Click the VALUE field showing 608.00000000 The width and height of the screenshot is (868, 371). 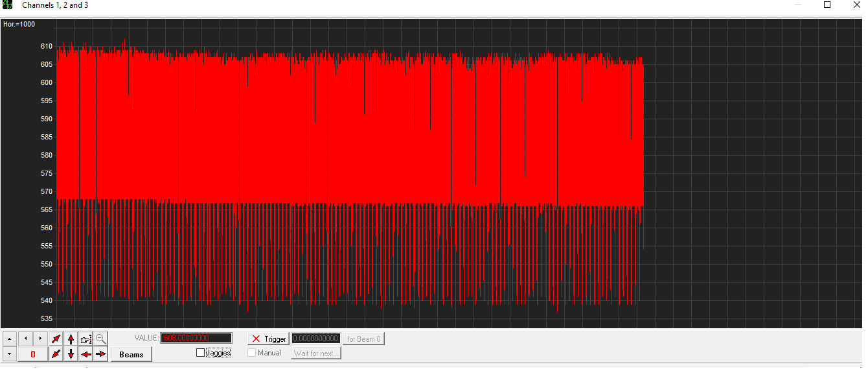tap(196, 338)
